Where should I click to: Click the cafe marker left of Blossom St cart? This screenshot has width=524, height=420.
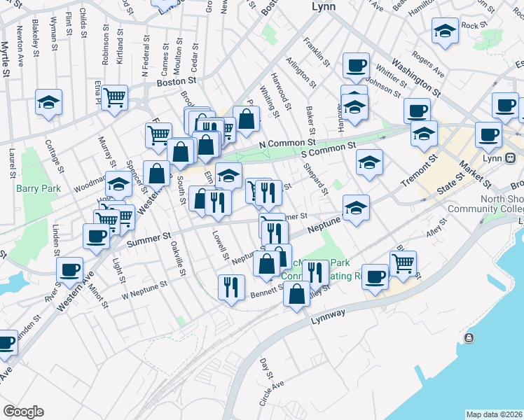click(x=375, y=280)
